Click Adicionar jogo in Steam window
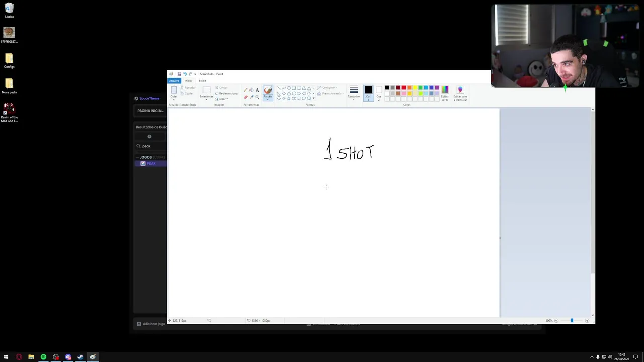644x362 pixels. click(x=151, y=324)
